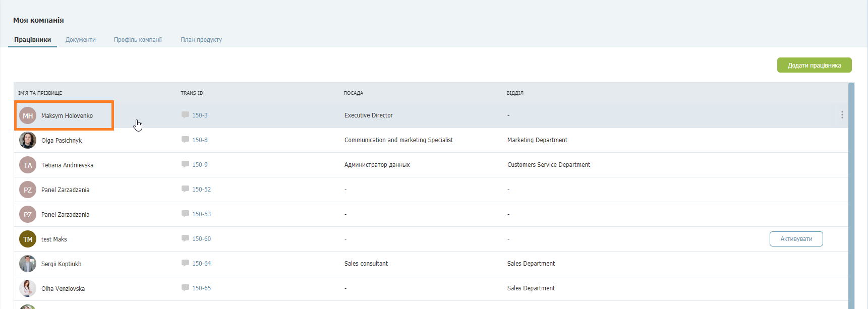
Task: Open trans-ID link 150-65
Action: pos(201,288)
